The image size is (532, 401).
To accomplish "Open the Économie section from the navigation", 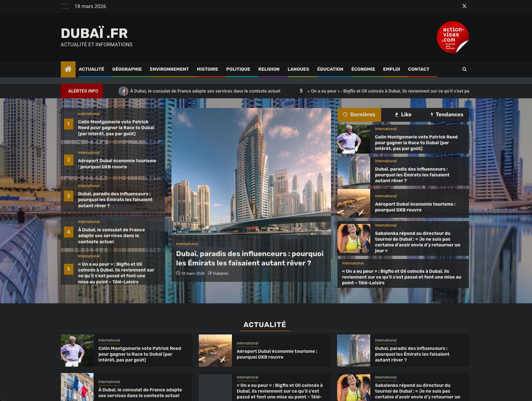I will point(363,69).
